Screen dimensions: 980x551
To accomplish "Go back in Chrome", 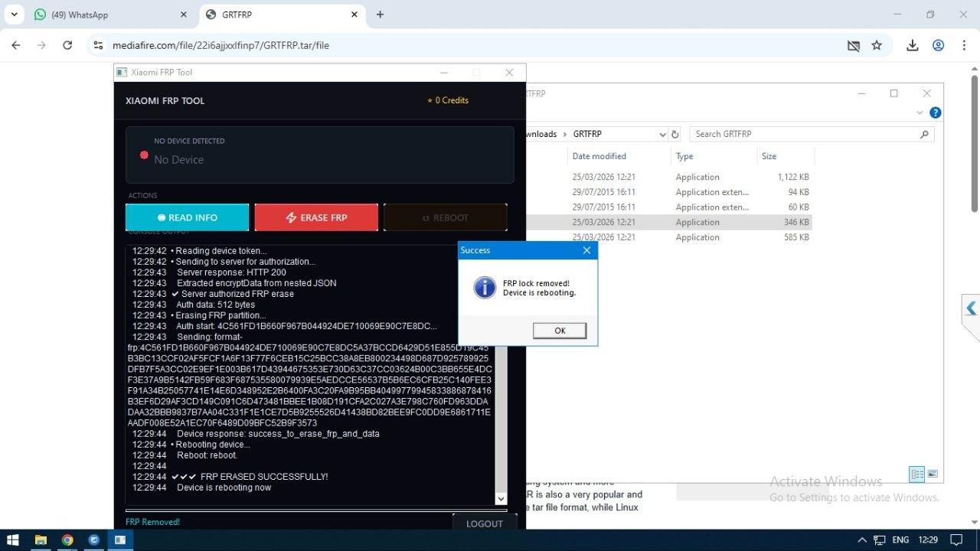I will coord(16,45).
